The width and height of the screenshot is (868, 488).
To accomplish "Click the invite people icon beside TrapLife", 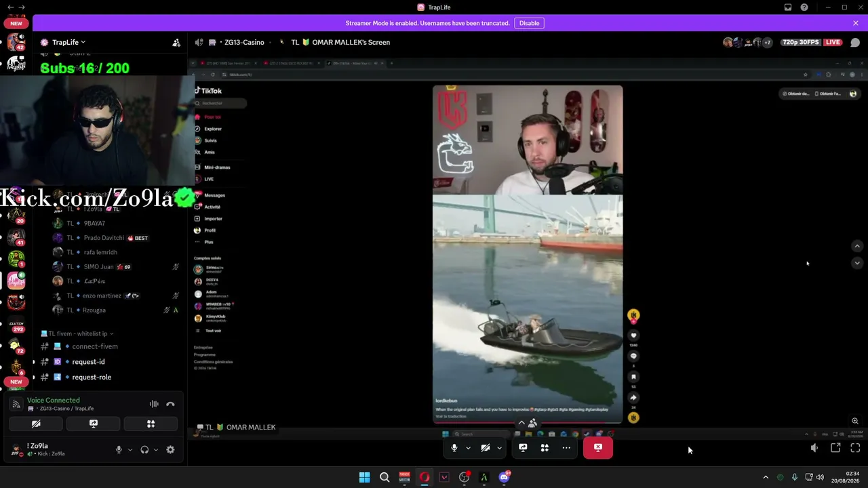I will (x=176, y=42).
